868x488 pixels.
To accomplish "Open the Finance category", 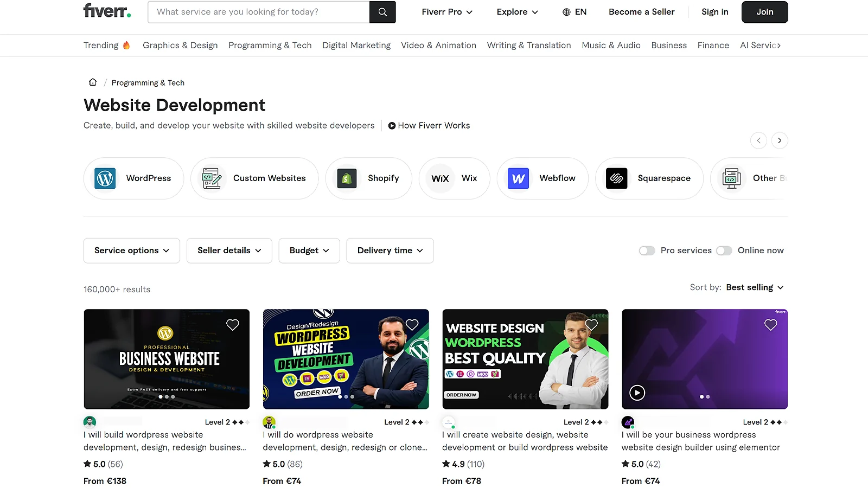I will (x=713, y=46).
